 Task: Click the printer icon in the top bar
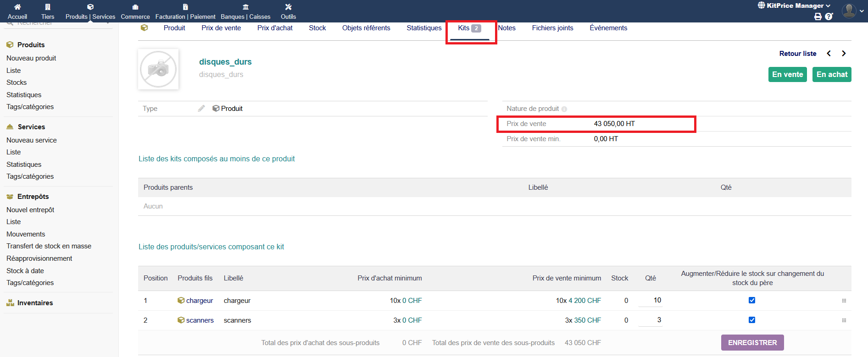click(818, 16)
